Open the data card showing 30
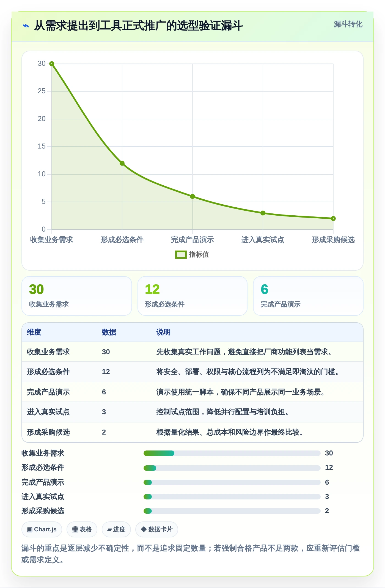Viewport: 385px width, 588px height. pyautogui.click(x=77, y=296)
